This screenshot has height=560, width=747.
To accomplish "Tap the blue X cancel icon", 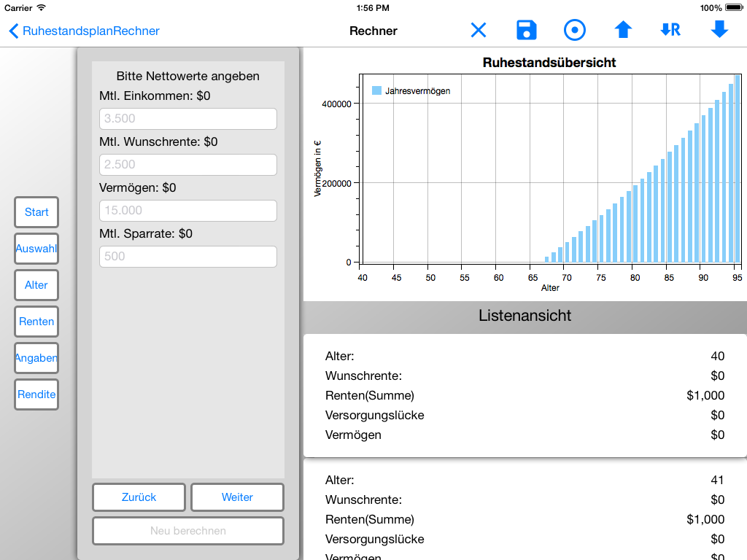I will 479,31.
